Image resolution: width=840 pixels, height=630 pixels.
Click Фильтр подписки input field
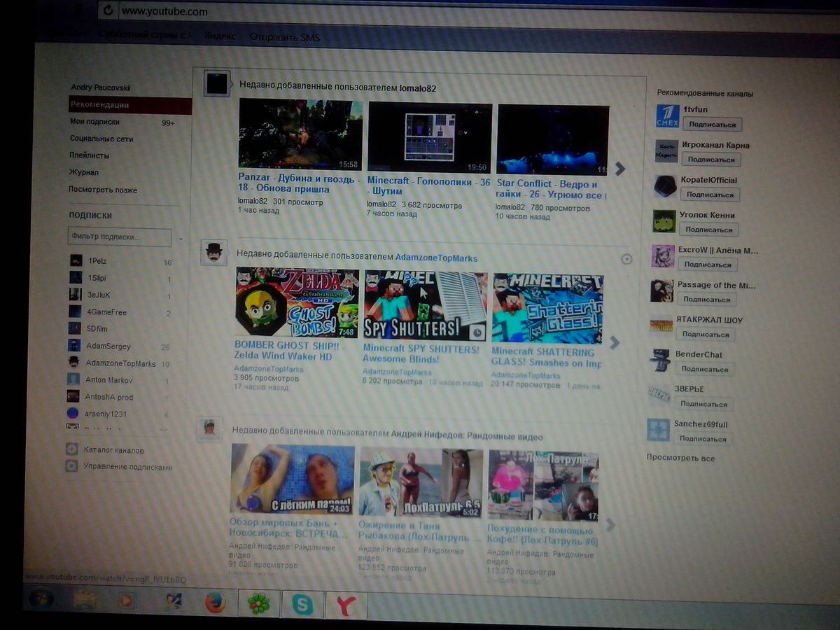(120, 237)
